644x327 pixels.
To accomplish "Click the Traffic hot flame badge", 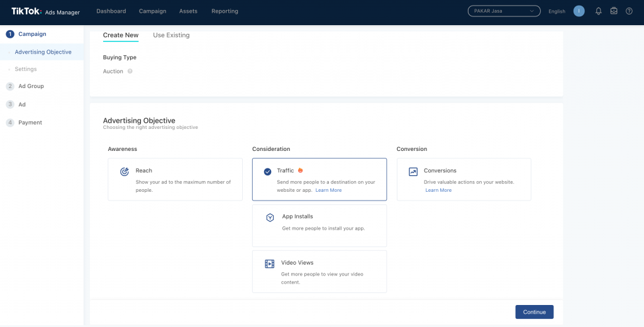I will coord(300,170).
